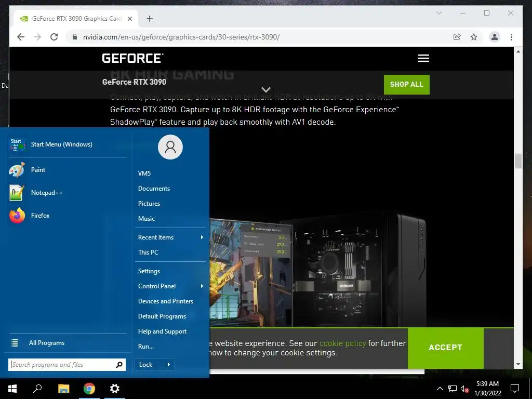Click the GEFORCE logo

[132, 58]
